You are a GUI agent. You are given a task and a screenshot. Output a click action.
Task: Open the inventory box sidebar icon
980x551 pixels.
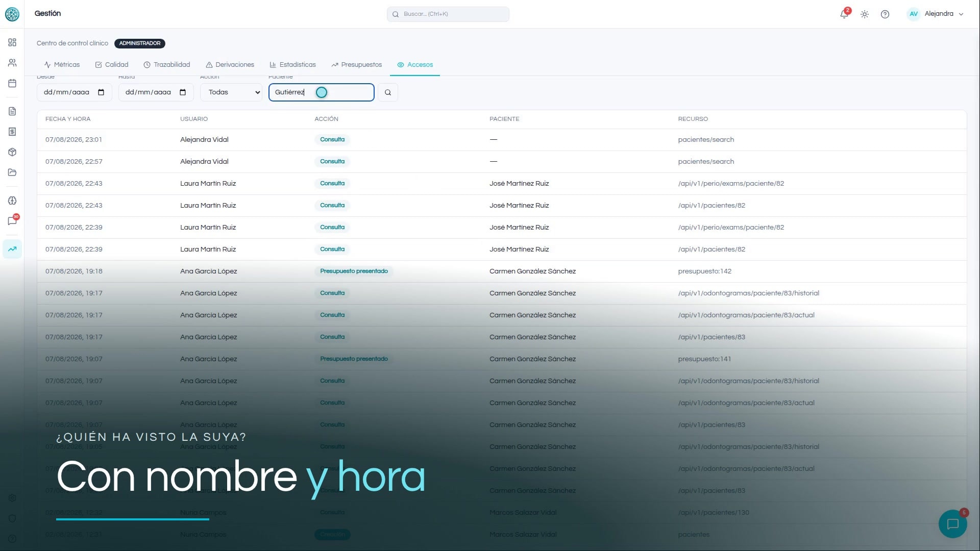(x=12, y=152)
